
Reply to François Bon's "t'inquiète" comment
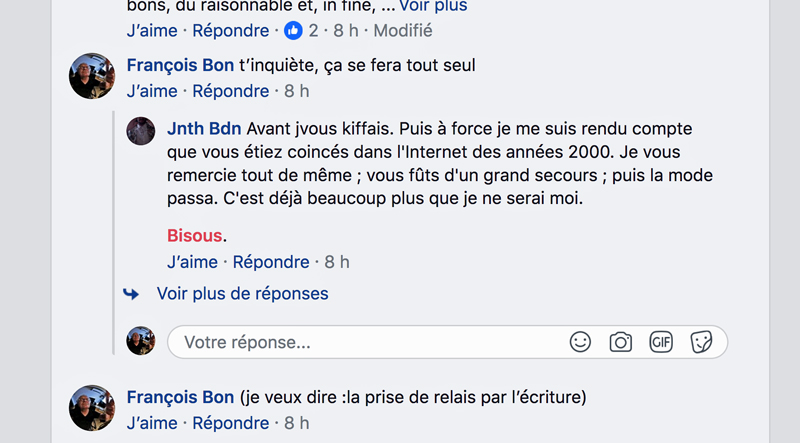[x=230, y=91]
